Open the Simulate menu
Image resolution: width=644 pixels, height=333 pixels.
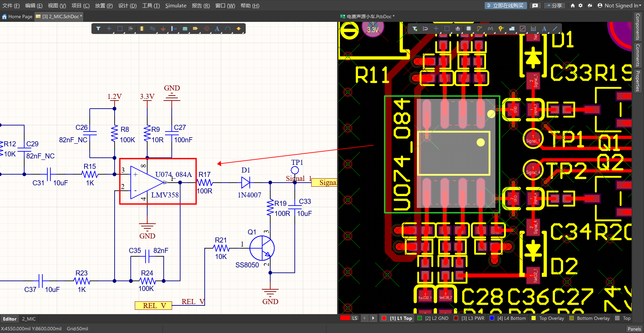(175, 6)
